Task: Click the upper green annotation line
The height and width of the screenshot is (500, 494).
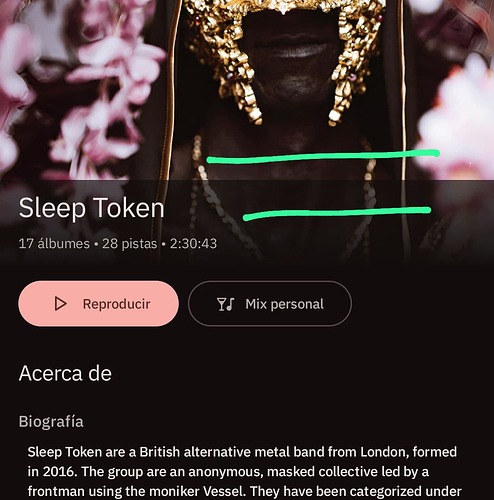Action: [323, 157]
